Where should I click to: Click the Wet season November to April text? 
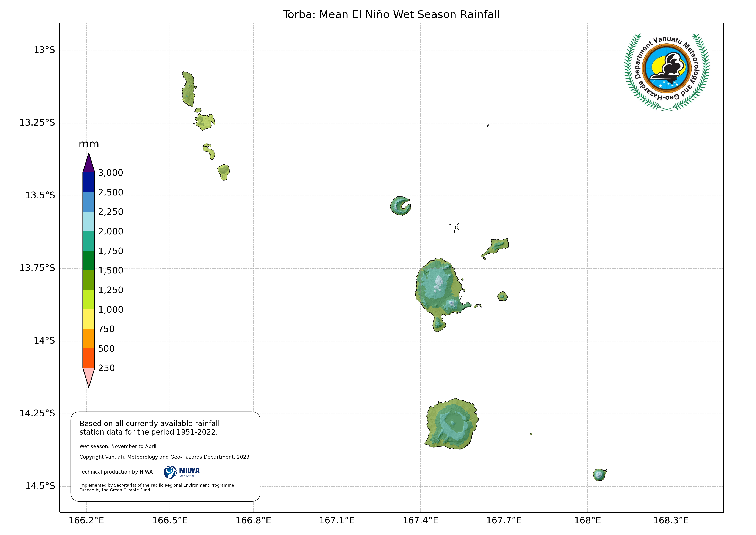point(117,446)
